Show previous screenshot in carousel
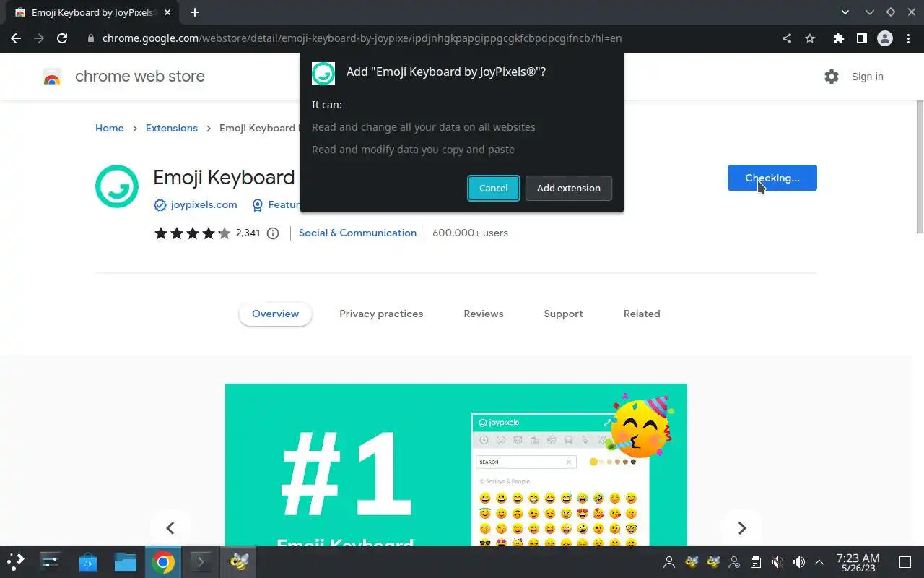 coord(170,528)
